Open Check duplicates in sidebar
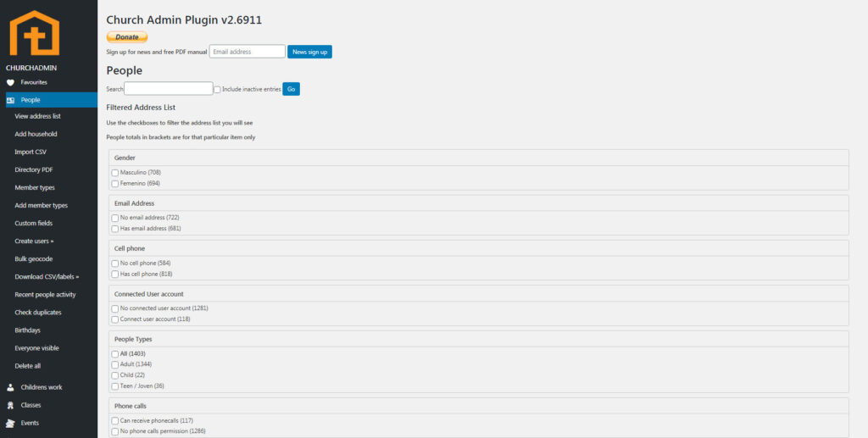Image resolution: width=868 pixels, height=438 pixels. point(38,313)
